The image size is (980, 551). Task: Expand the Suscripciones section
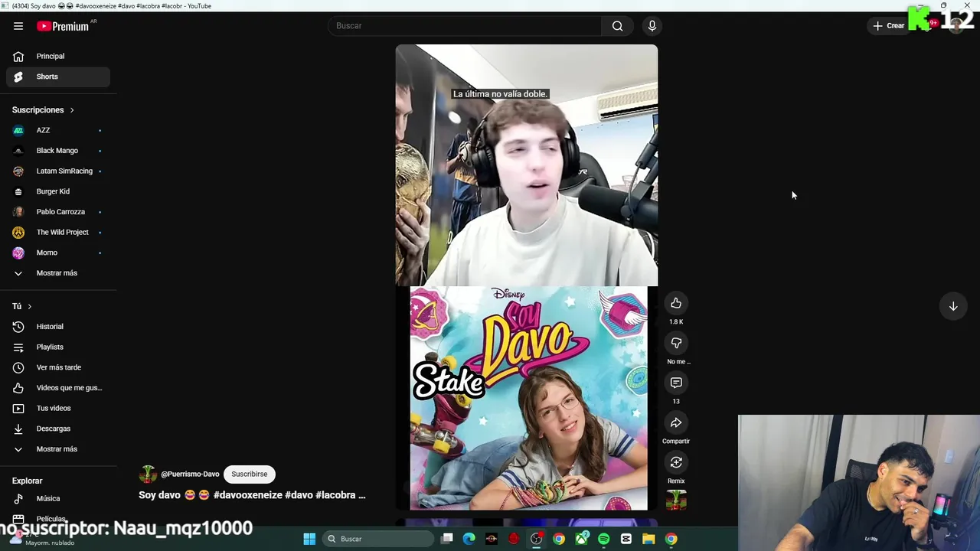pyautogui.click(x=44, y=110)
